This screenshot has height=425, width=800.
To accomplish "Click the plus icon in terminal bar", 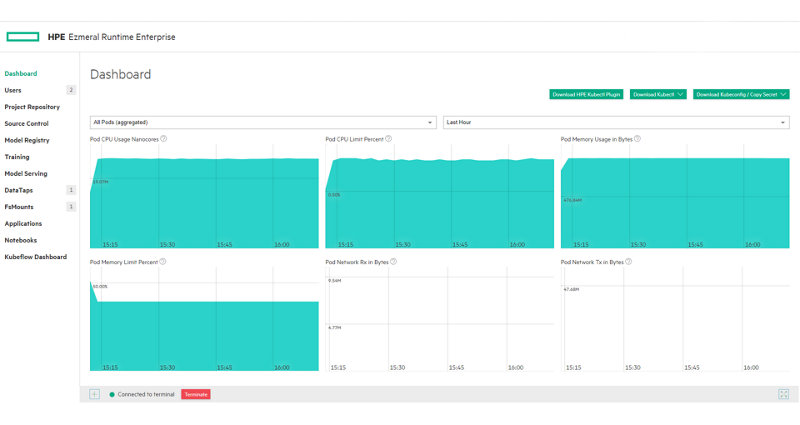I will 95,394.
